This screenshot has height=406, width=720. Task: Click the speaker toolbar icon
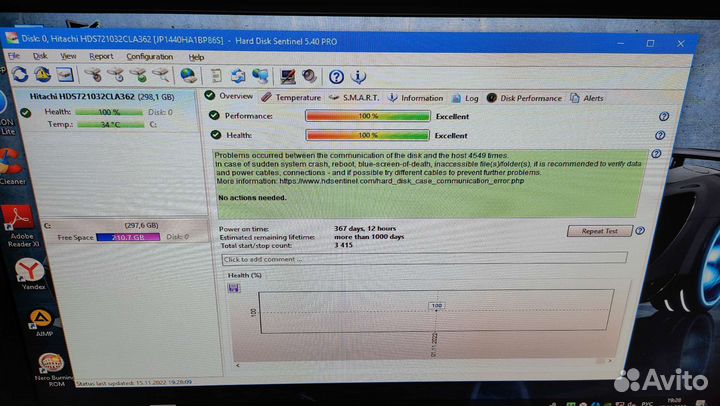point(309,76)
